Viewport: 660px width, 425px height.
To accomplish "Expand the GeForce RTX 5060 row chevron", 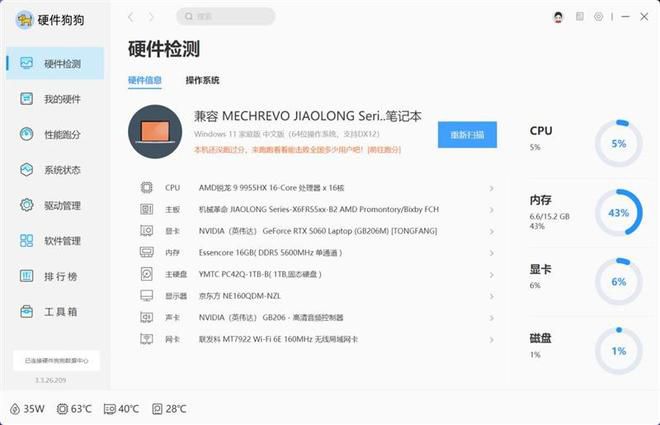I will [491, 231].
